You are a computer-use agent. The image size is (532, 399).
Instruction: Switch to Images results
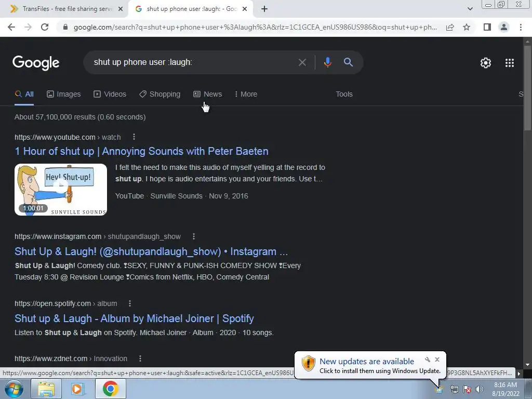pos(64,95)
